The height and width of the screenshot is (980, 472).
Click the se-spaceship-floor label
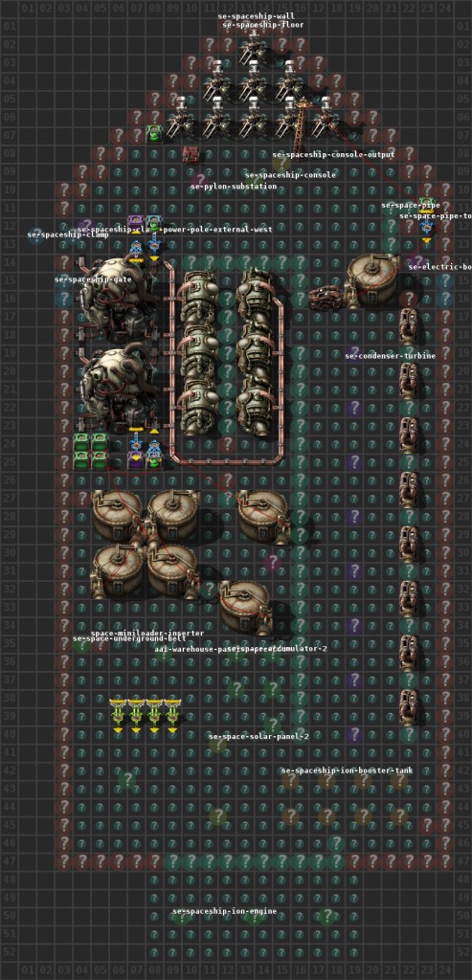[263, 25]
